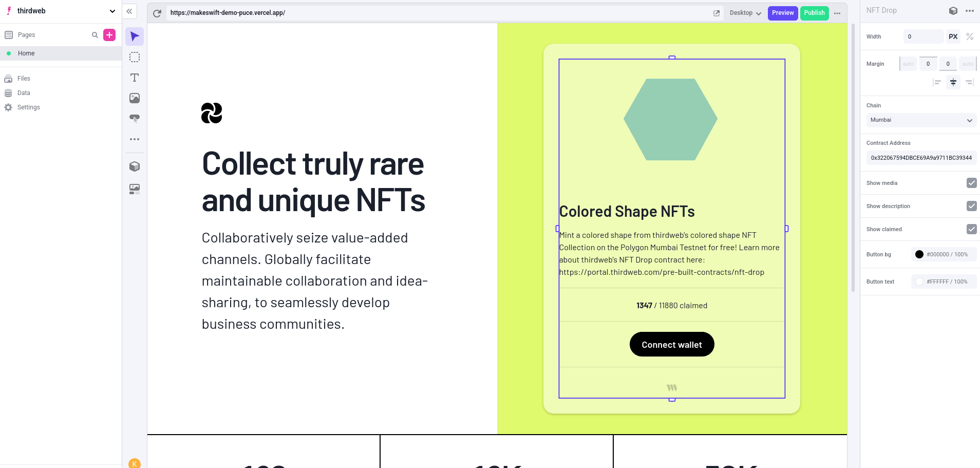Screen dimensions: 980x468
Task: Open more options next to Publish
Action: click(x=837, y=13)
